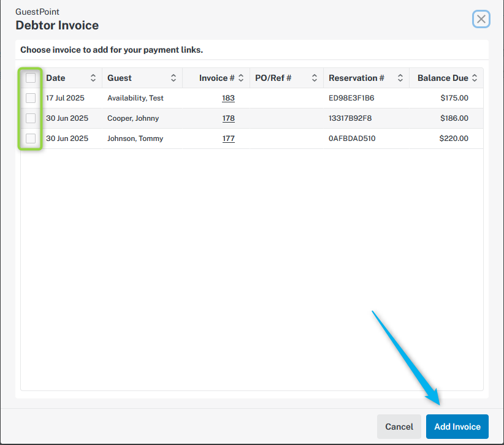Viewport: 504px width, 445px height.
Task: Tick the select-all header checkbox
Action: click(31, 78)
